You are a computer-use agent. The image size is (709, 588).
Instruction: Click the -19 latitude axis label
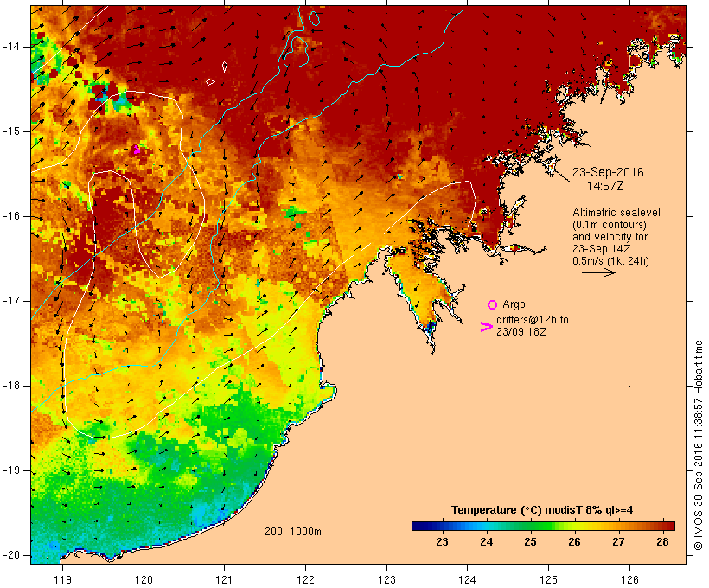point(11,470)
